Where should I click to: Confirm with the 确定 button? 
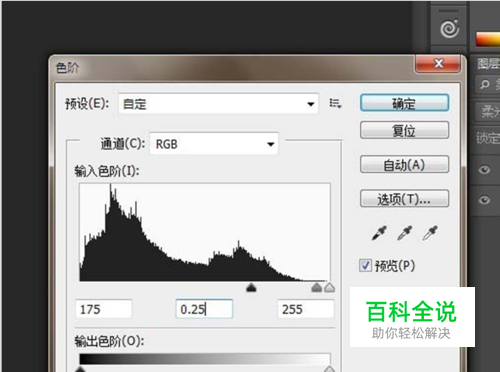tap(404, 103)
